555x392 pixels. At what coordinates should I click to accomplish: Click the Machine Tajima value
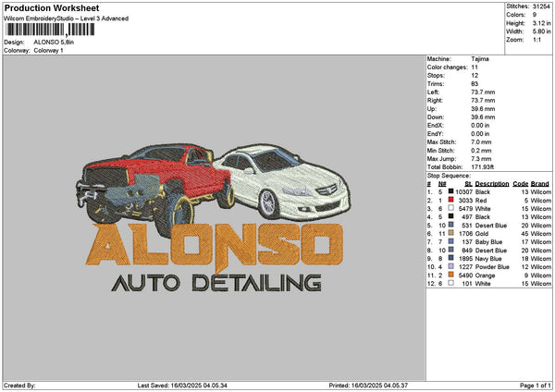click(481, 58)
